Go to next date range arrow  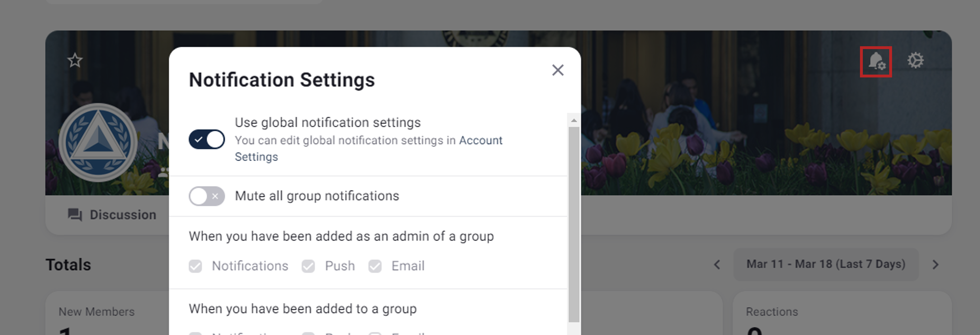point(935,265)
